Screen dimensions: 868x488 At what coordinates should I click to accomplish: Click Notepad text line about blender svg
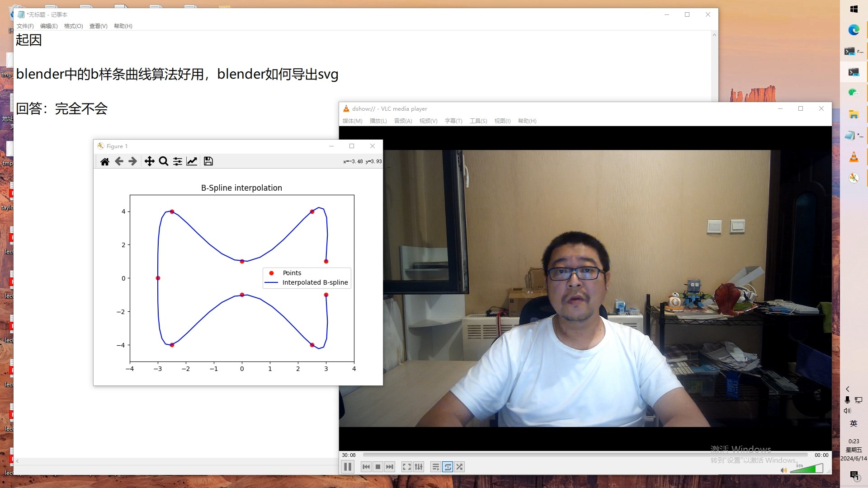177,74
